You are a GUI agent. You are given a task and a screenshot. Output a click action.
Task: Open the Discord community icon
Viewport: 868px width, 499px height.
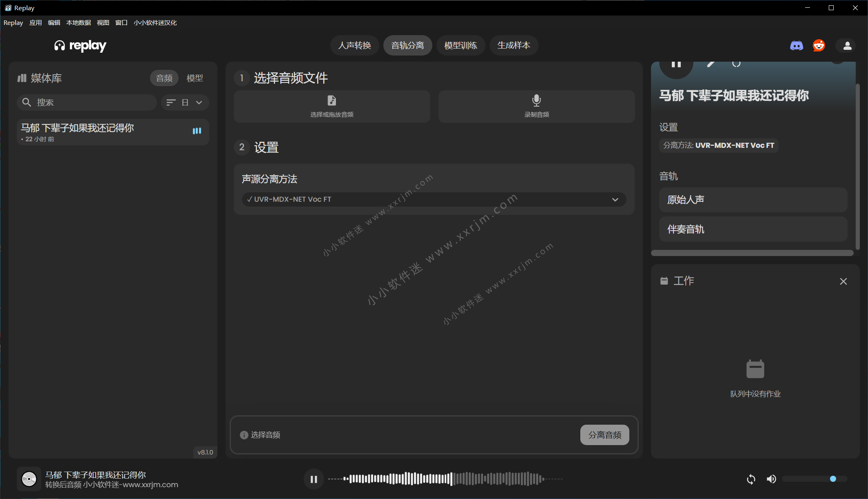pyautogui.click(x=796, y=45)
